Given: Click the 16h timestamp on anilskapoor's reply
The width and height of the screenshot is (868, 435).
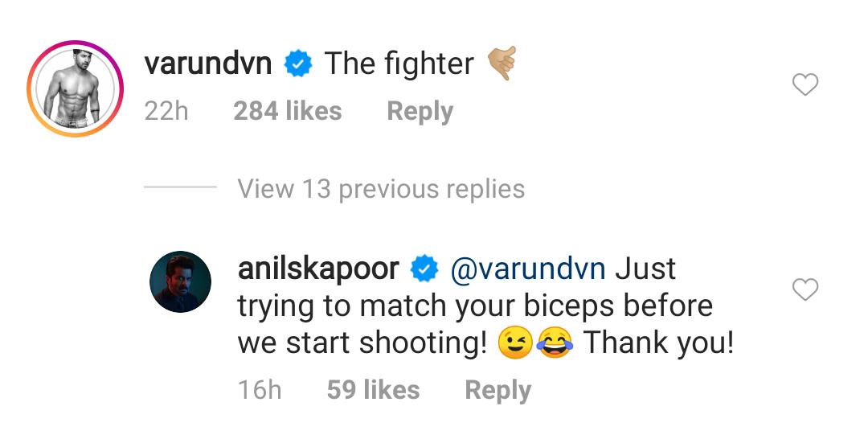Looking at the screenshot, I should 260,389.
